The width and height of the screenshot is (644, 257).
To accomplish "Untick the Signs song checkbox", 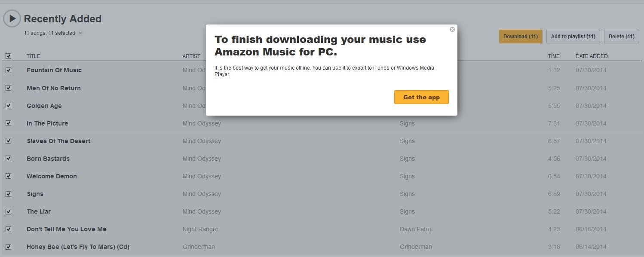I will coord(8,194).
